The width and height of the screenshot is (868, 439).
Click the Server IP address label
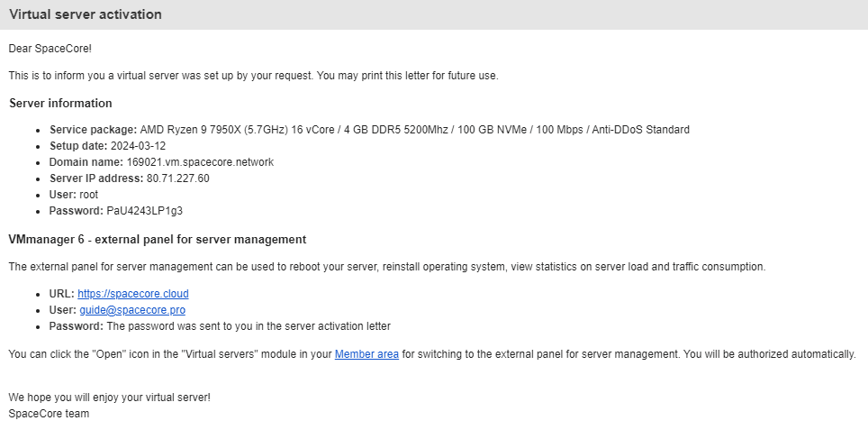pos(96,178)
